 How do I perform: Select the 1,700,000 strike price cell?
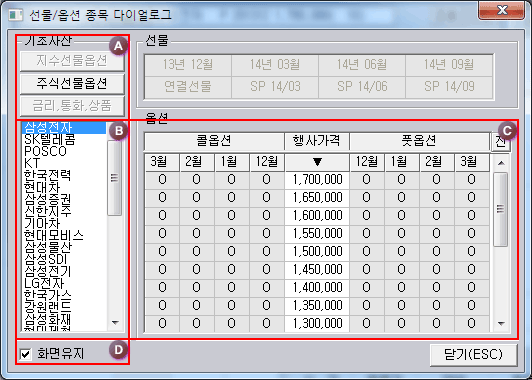[x=317, y=179]
